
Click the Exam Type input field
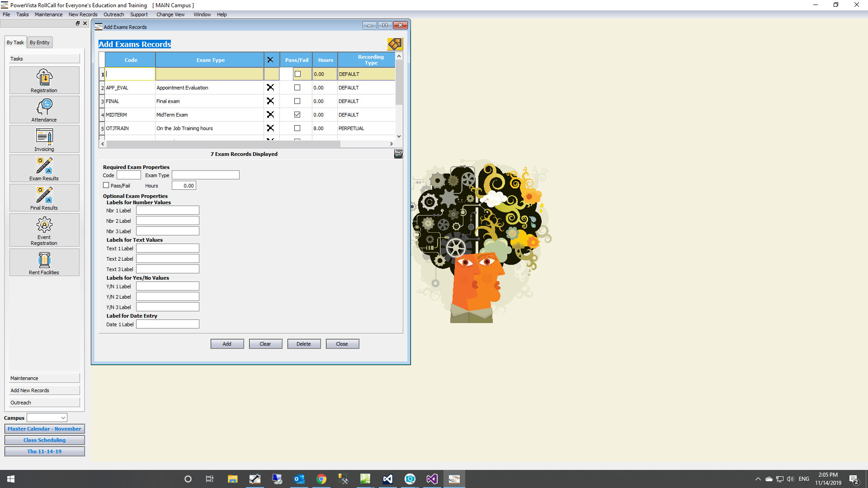[x=206, y=175]
